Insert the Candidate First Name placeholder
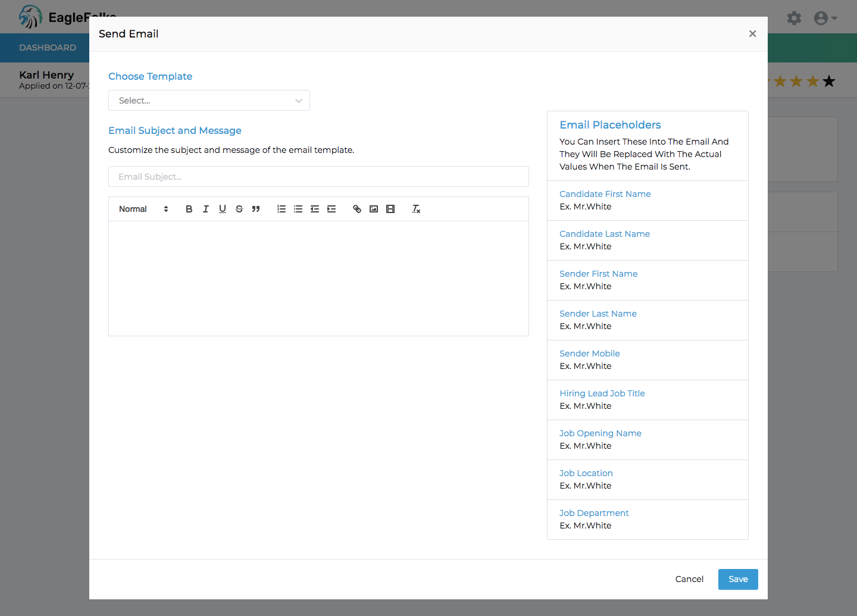The width and height of the screenshot is (857, 616). (605, 194)
